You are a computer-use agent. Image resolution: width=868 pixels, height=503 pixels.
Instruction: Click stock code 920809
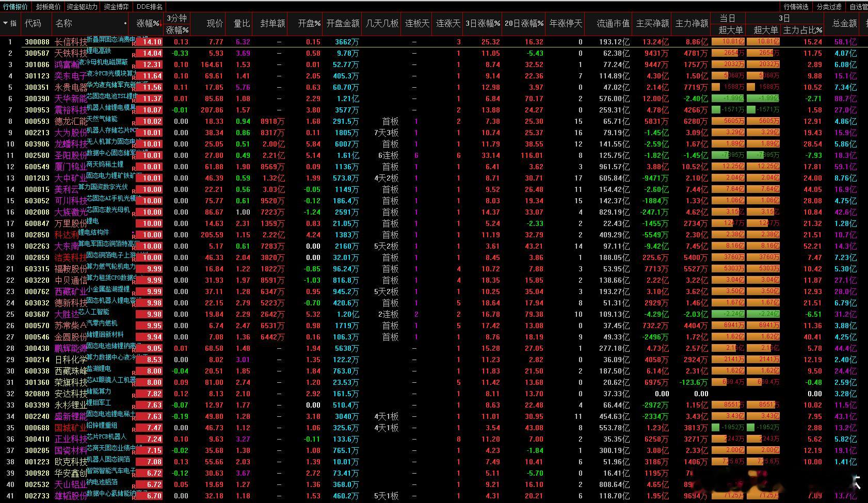(37, 394)
